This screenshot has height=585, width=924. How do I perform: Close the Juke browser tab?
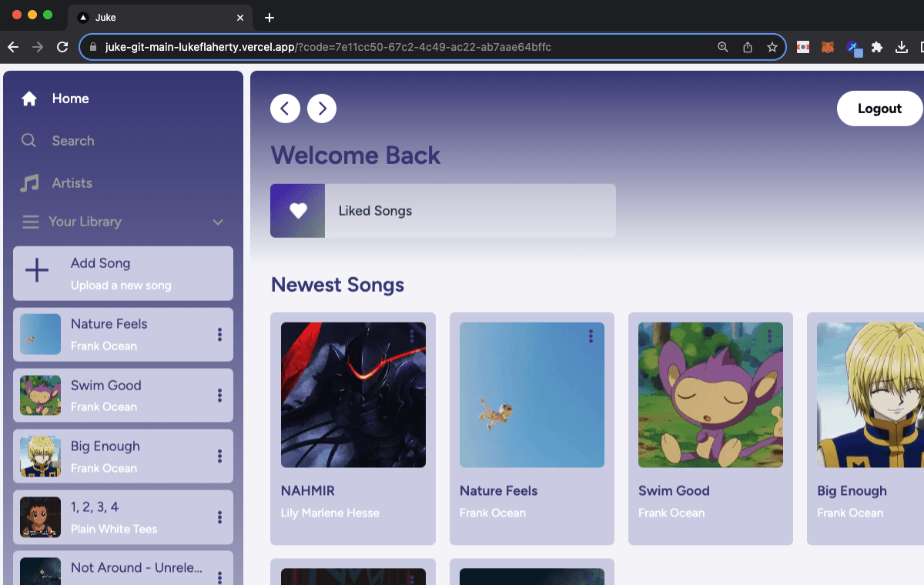tap(240, 18)
